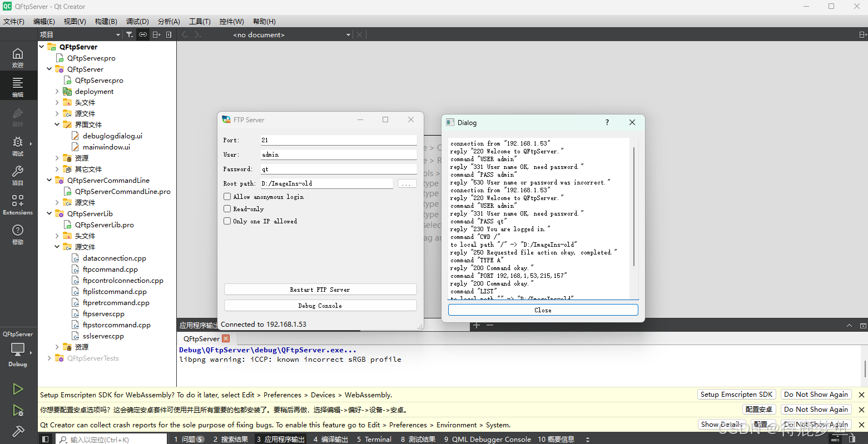Click Close button in Dialog
The height and width of the screenshot is (444, 868).
pos(543,310)
